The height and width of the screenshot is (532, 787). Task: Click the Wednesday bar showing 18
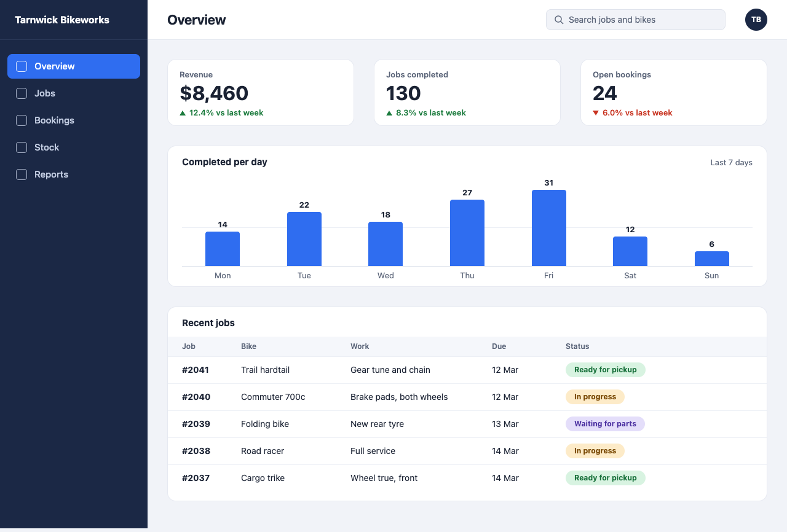386,244
